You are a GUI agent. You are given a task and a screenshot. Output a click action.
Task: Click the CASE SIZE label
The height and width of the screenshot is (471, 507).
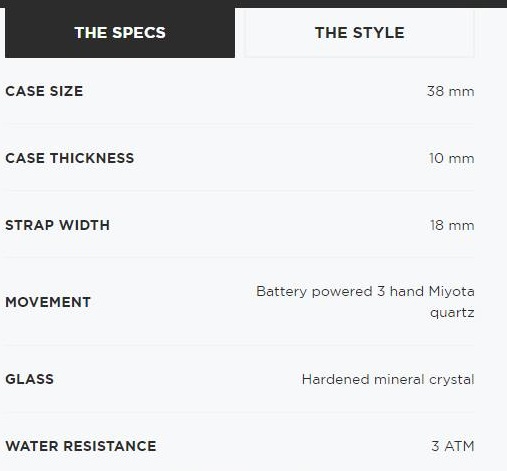tap(44, 91)
